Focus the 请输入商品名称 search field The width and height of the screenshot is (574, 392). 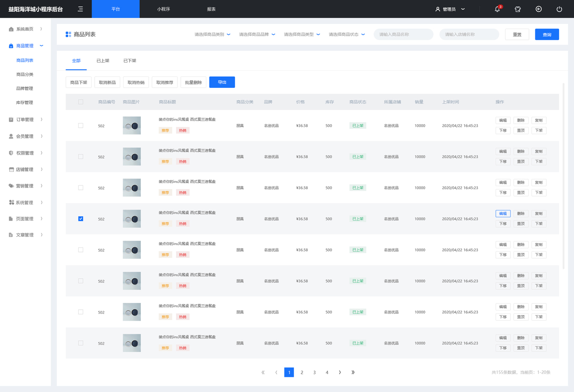click(403, 34)
